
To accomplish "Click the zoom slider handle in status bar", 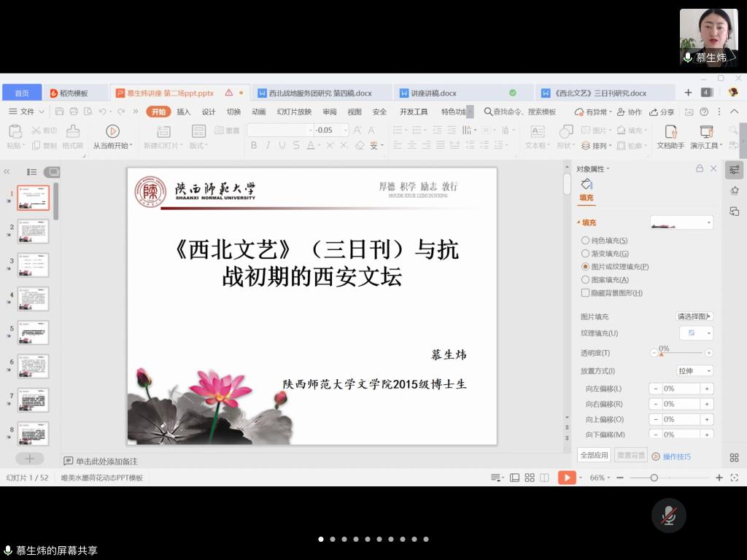I will tap(654, 478).
